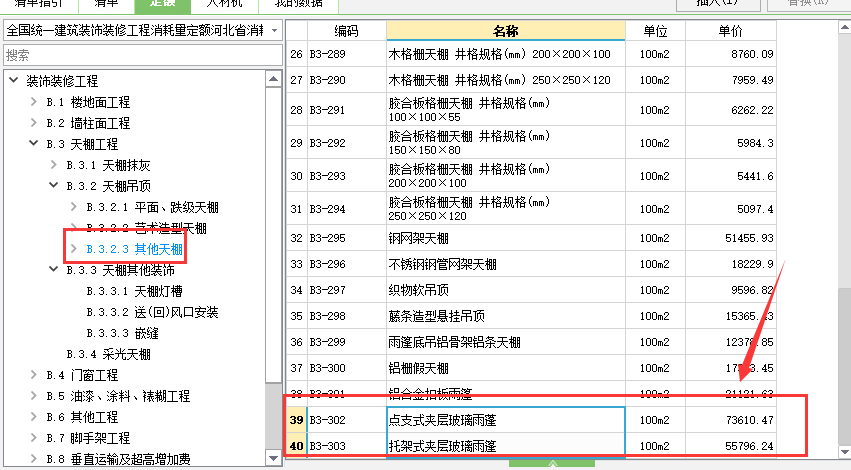This screenshot has width=851, height=470.
Task: Select B.2 墙柱面工程 in the tree
Action: click(88, 123)
